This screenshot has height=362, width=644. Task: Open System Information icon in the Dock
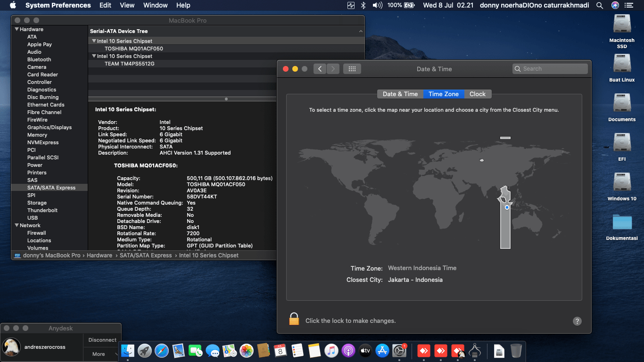click(x=475, y=351)
